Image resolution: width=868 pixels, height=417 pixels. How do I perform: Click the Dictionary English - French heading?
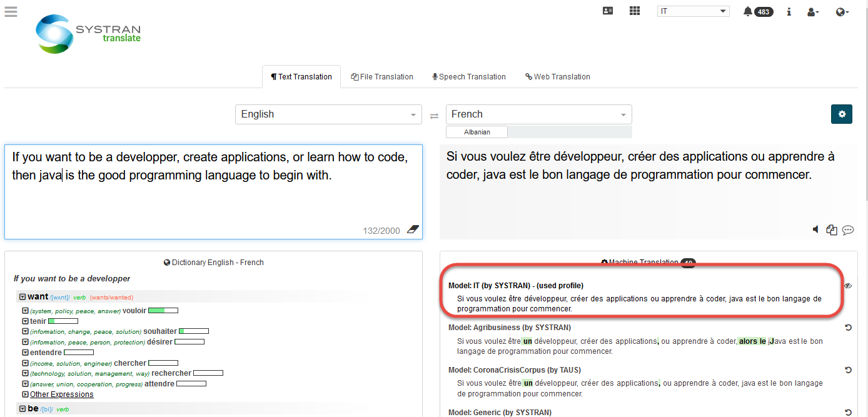(x=214, y=263)
